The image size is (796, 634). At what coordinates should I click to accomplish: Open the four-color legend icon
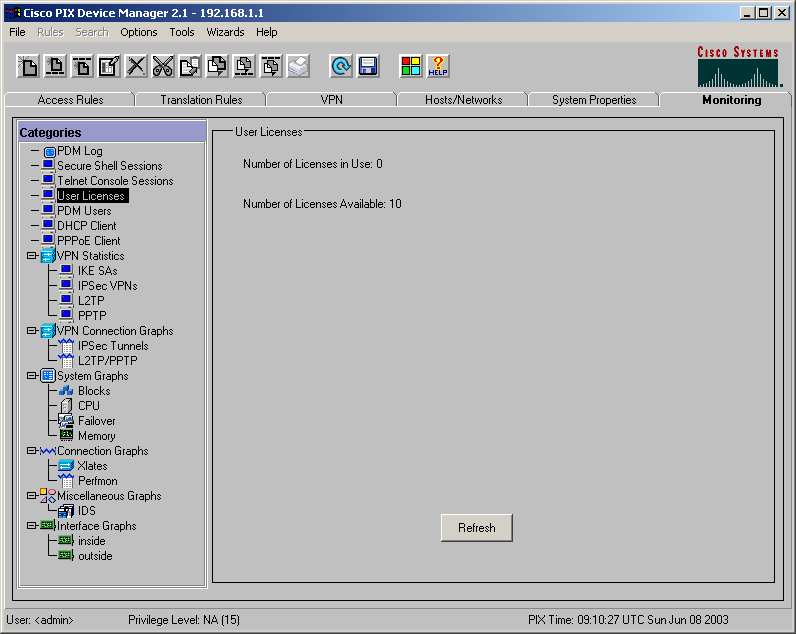pos(411,66)
